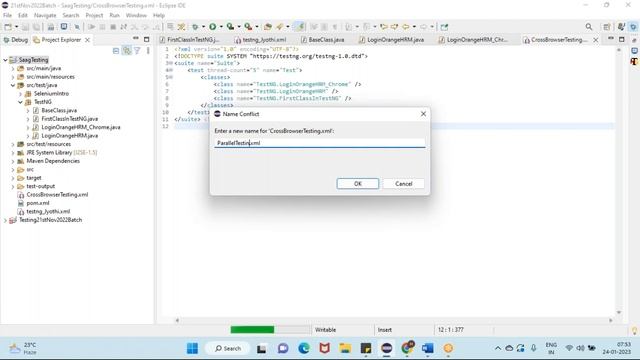Select BaseClass.java in the tree

[x=59, y=111]
